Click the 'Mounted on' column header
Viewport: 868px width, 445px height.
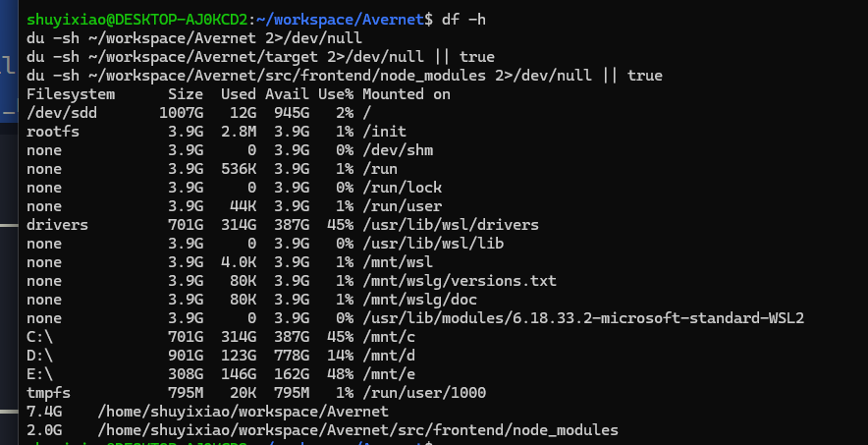click(407, 94)
